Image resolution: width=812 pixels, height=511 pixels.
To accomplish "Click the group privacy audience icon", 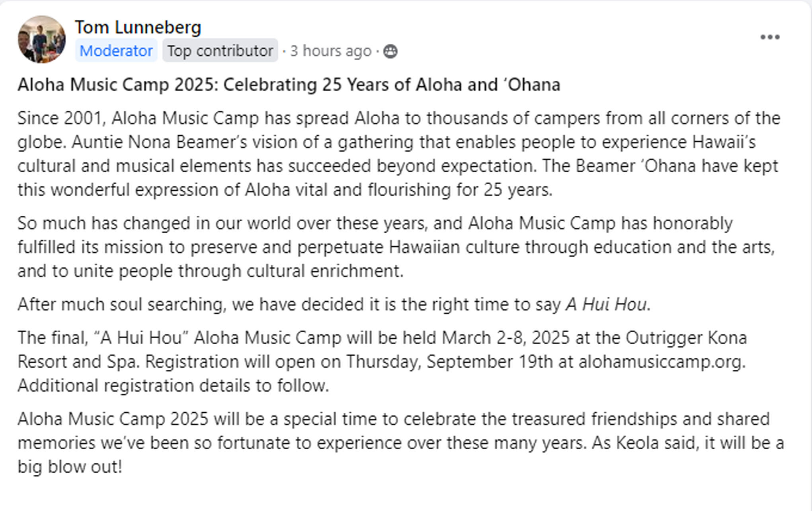I will click(390, 51).
